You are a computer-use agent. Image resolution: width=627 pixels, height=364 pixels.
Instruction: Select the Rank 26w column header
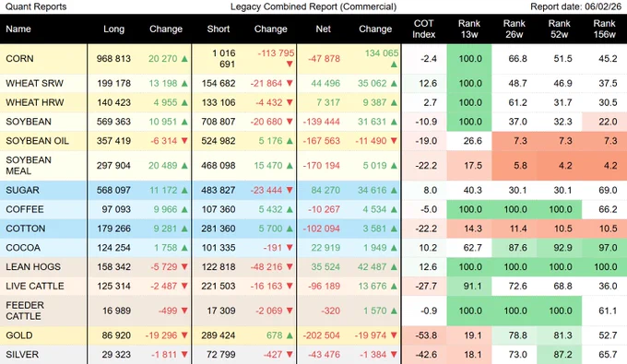tap(515, 29)
